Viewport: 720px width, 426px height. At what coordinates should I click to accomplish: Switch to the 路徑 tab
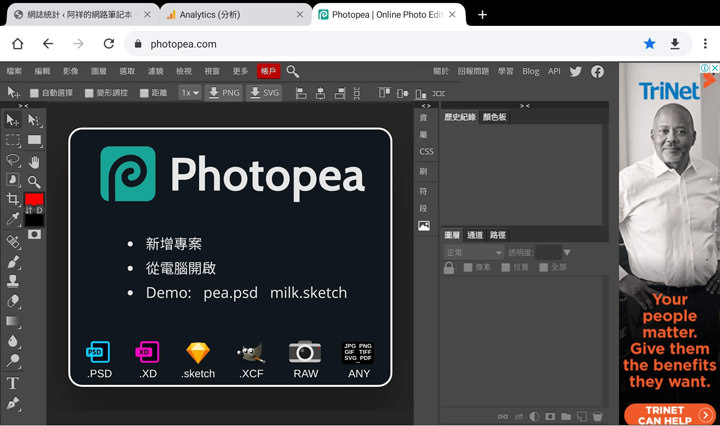[x=498, y=235]
